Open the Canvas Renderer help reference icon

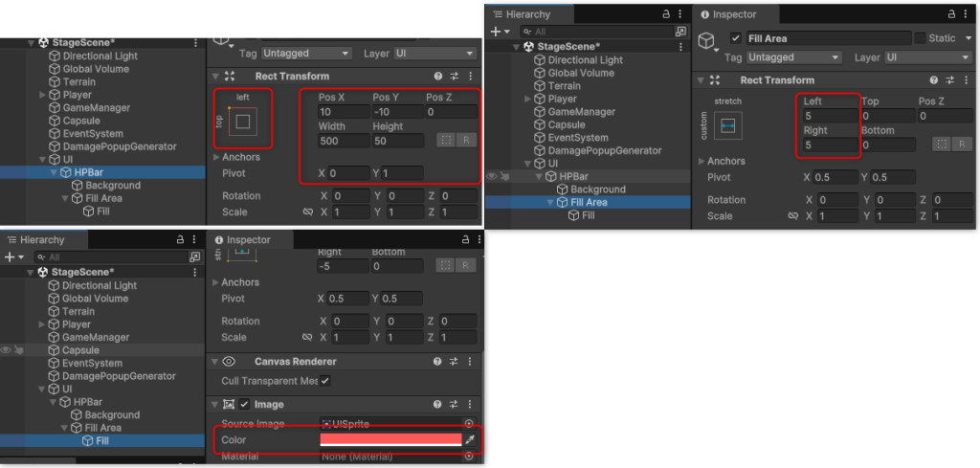[437, 362]
